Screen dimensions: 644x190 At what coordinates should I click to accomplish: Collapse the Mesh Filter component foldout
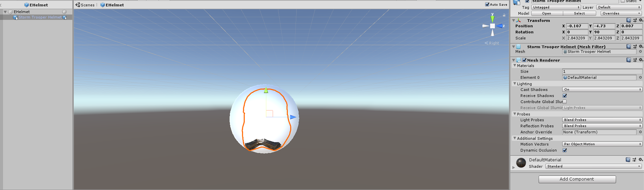513,47
